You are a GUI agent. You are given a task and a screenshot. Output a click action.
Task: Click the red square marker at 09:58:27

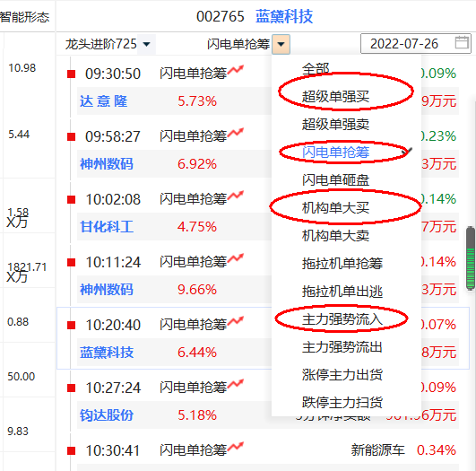[71, 136]
